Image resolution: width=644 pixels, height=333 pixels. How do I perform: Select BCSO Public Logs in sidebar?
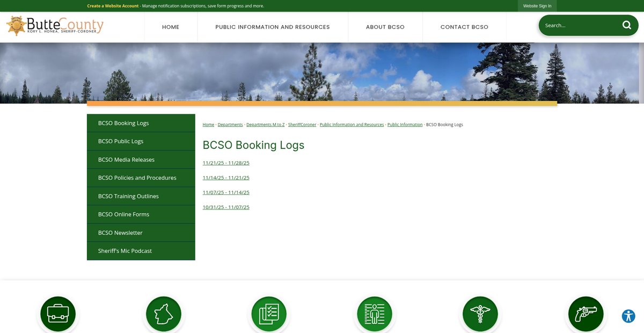(x=141, y=141)
